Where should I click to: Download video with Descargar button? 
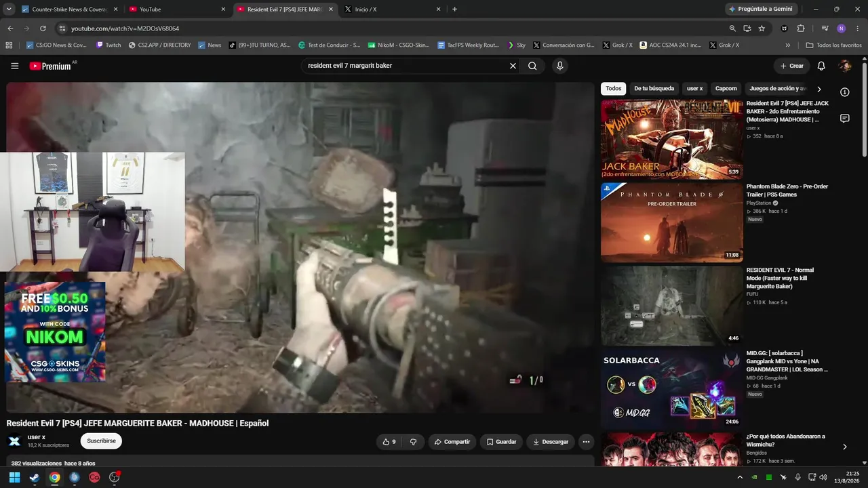[551, 442]
